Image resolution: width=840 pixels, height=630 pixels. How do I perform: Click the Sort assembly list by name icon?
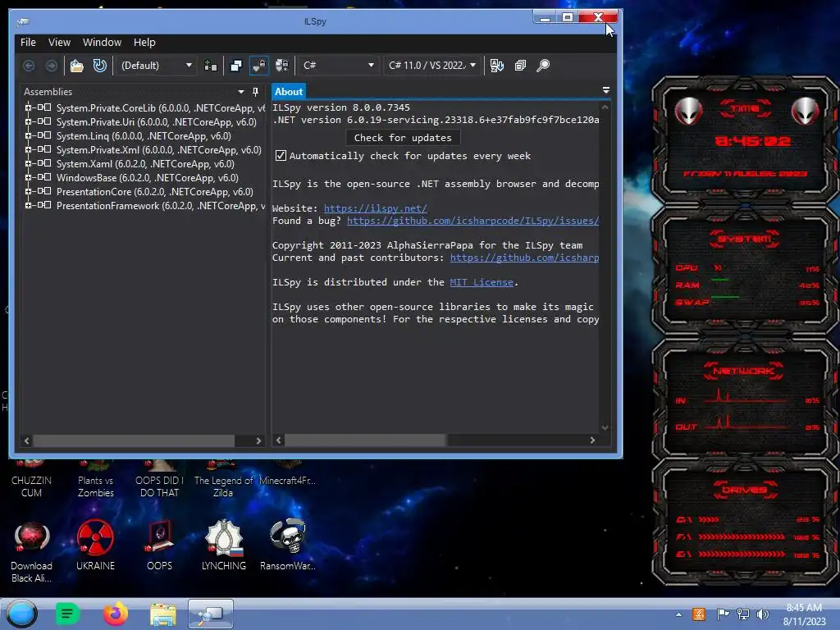click(496, 66)
